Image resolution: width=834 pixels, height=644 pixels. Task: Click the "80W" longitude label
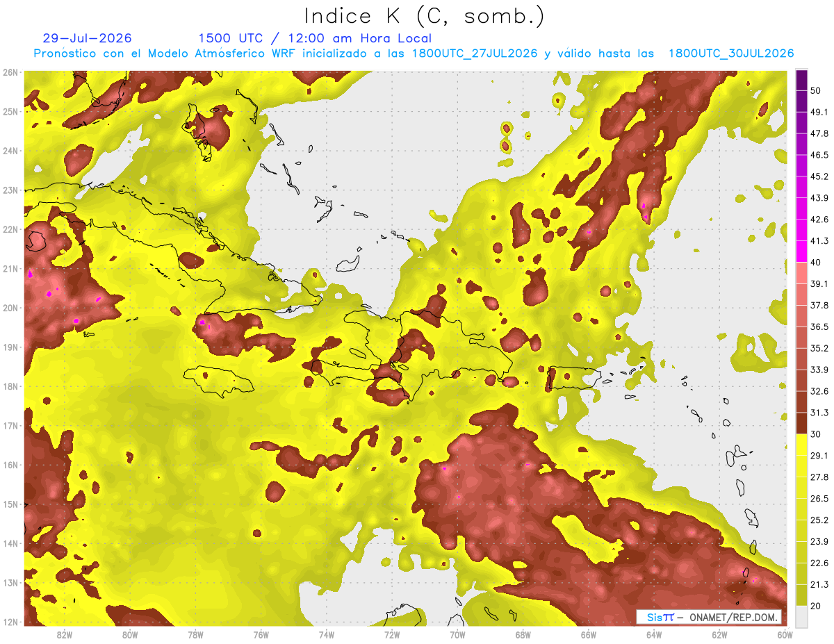tap(130, 635)
